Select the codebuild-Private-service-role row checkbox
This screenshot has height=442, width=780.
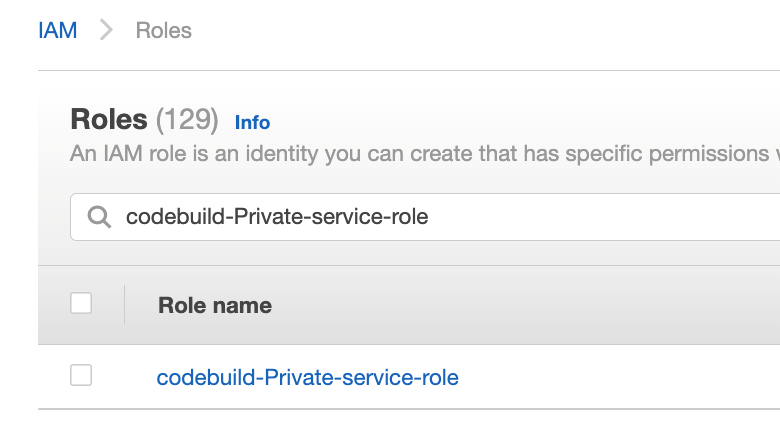coord(81,375)
